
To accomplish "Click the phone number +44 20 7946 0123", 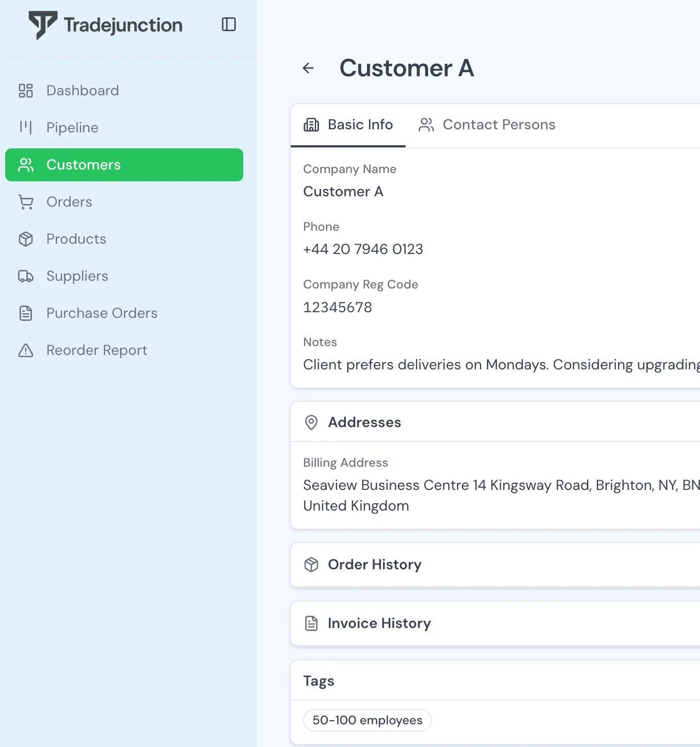I will 363,249.
